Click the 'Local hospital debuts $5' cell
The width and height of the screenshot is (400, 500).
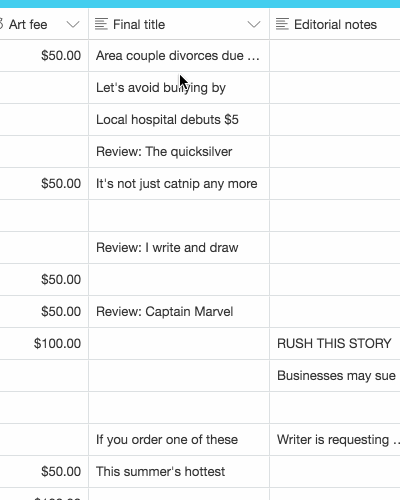tap(179, 120)
